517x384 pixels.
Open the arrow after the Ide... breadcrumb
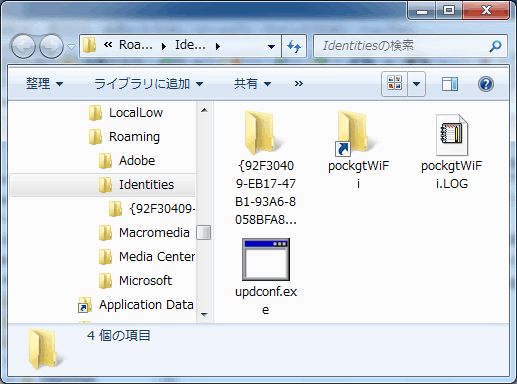tap(218, 46)
